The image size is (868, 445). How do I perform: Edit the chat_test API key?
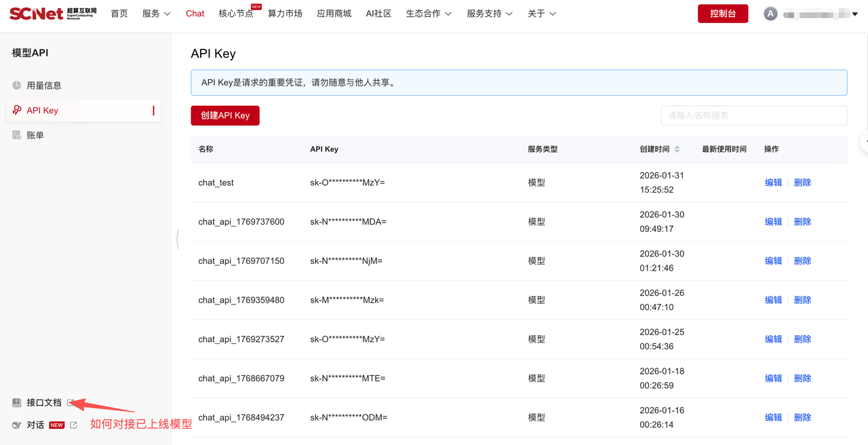coord(773,182)
